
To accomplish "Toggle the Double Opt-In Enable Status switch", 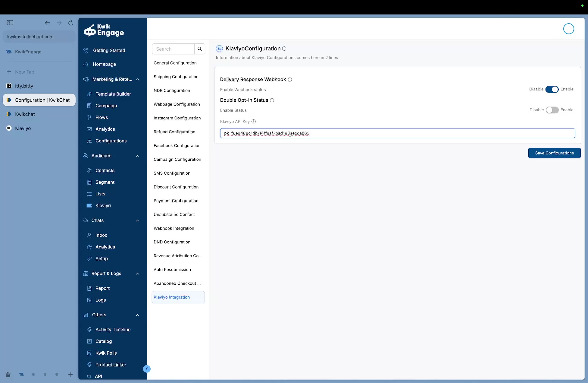I will (552, 110).
